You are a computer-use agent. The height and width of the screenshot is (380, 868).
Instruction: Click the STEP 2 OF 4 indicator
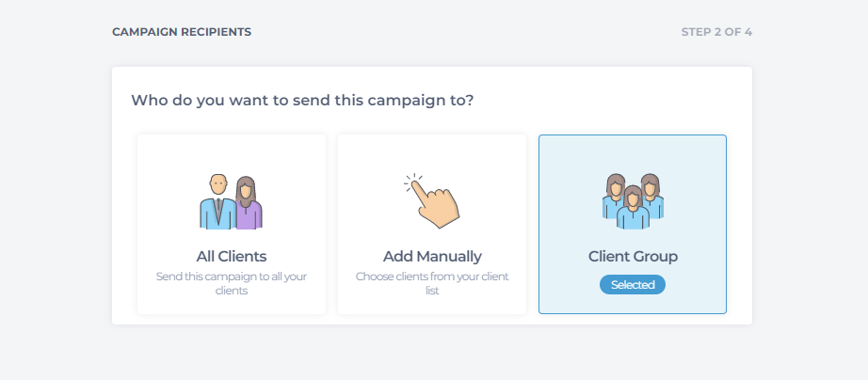click(x=716, y=32)
